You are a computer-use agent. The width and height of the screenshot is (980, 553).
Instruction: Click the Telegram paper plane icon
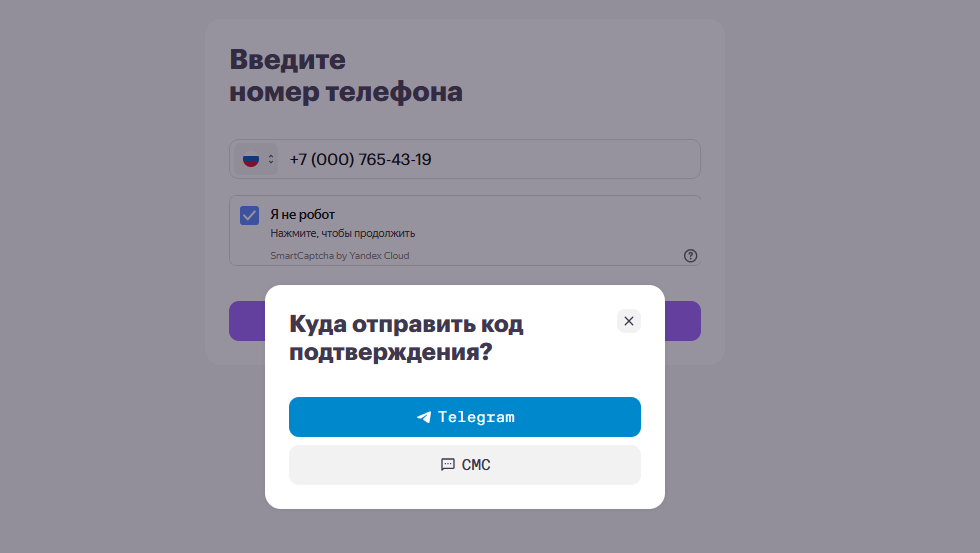424,418
